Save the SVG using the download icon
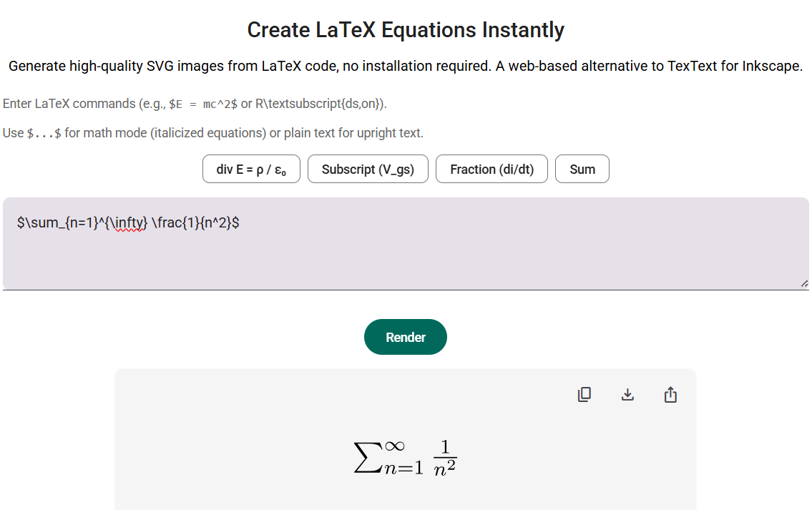The width and height of the screenshot is (812, 510). click(627, 394)
